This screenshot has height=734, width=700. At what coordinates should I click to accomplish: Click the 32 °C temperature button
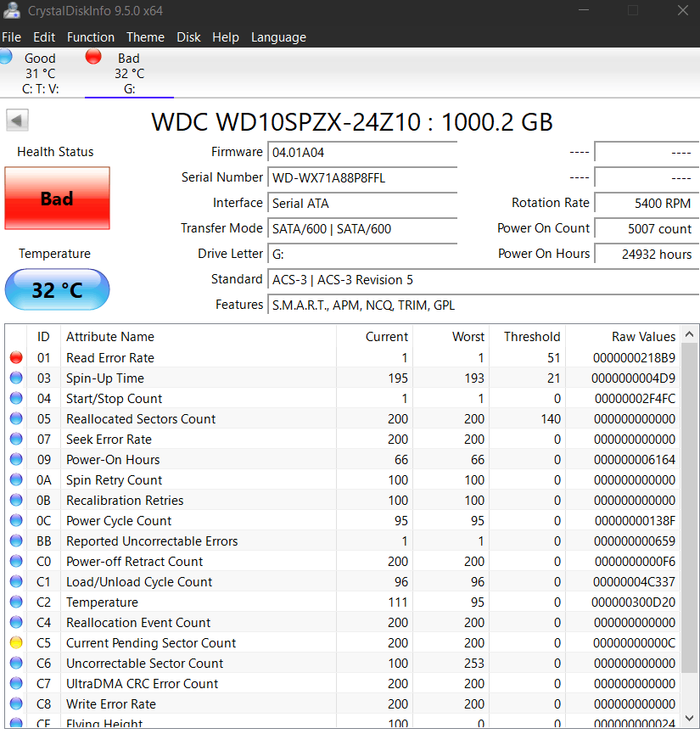[57, 289]
